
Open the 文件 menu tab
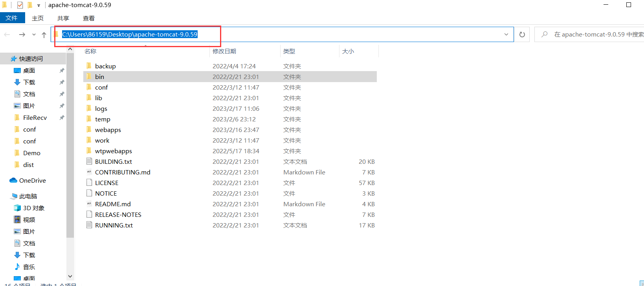pyautogui.click(x=12, y=18)
